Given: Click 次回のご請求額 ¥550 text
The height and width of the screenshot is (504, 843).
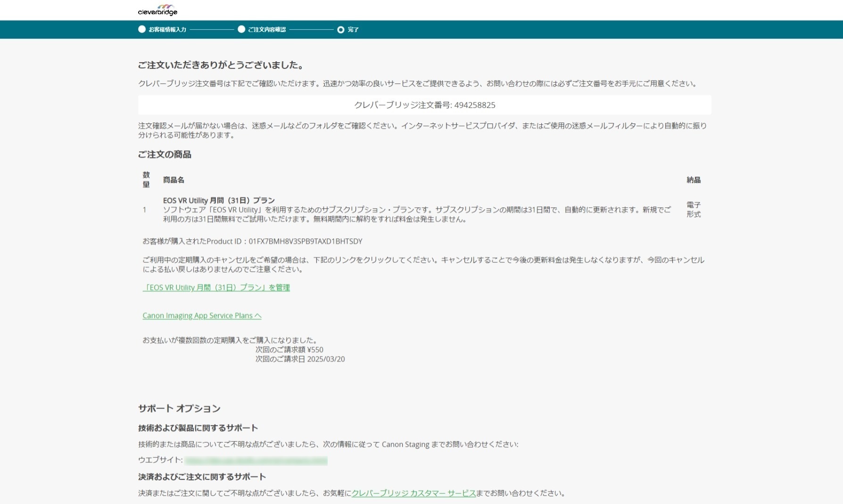Looking at the screenshot, I should [x=289, y=350].
